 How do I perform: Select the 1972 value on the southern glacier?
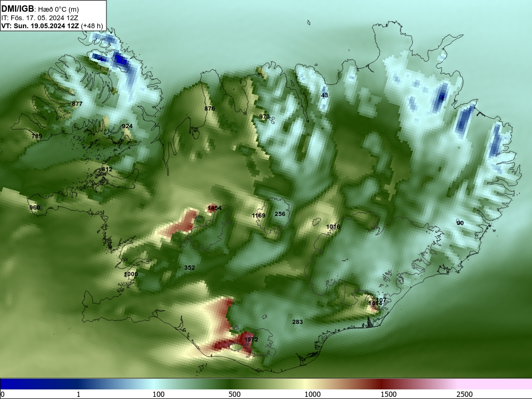click(x=251, y=339)
